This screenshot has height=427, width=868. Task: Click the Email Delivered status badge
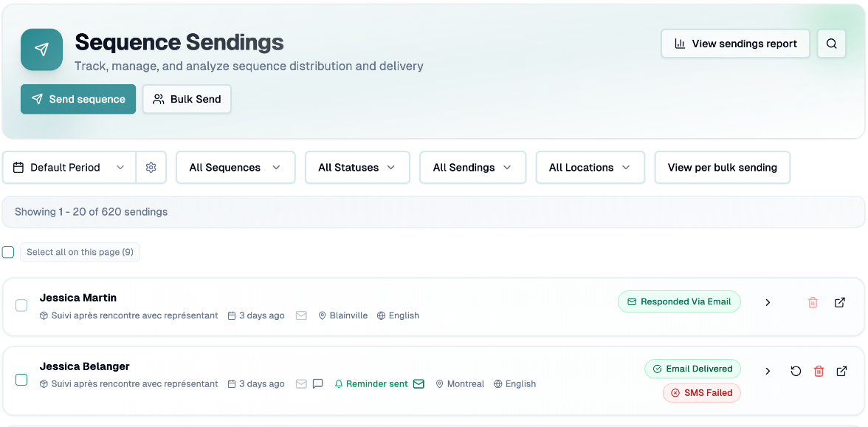(x=692, y=369)
